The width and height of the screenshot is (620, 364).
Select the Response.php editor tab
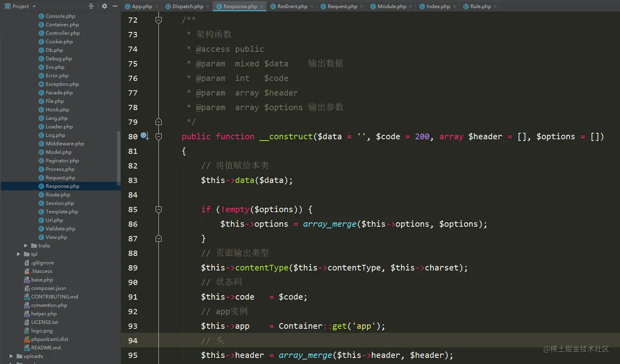tap(240, 7)
